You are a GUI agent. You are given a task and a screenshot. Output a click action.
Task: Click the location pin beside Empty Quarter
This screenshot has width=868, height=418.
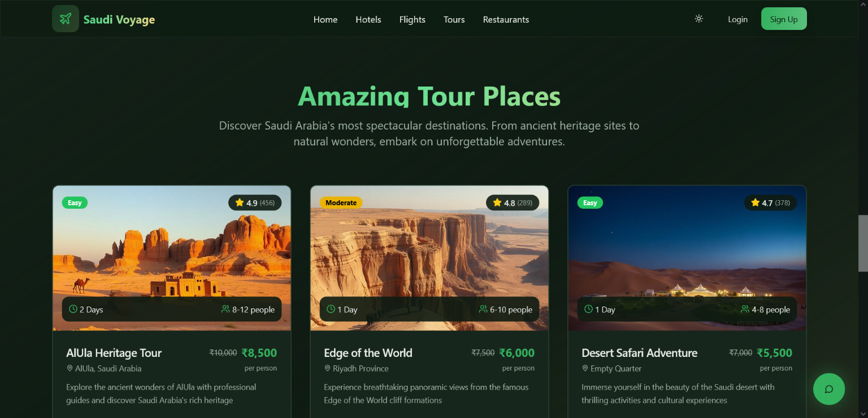585,368
